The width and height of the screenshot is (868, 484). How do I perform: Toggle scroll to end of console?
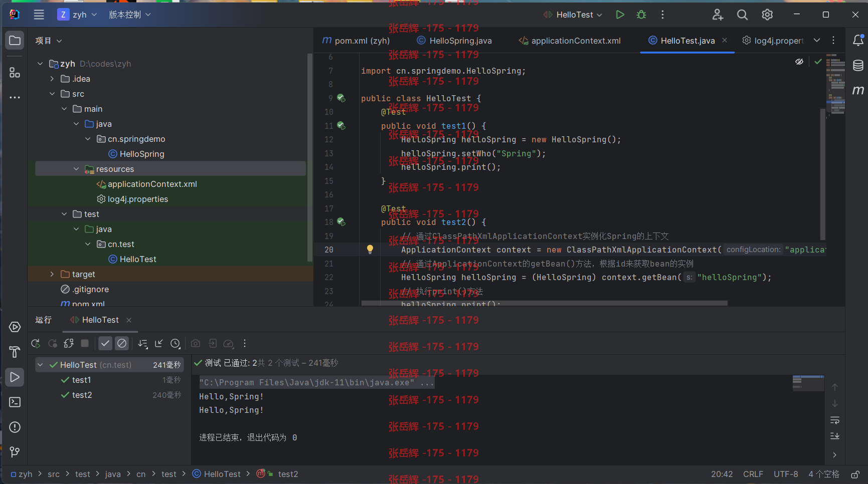(x=835, y=436)
